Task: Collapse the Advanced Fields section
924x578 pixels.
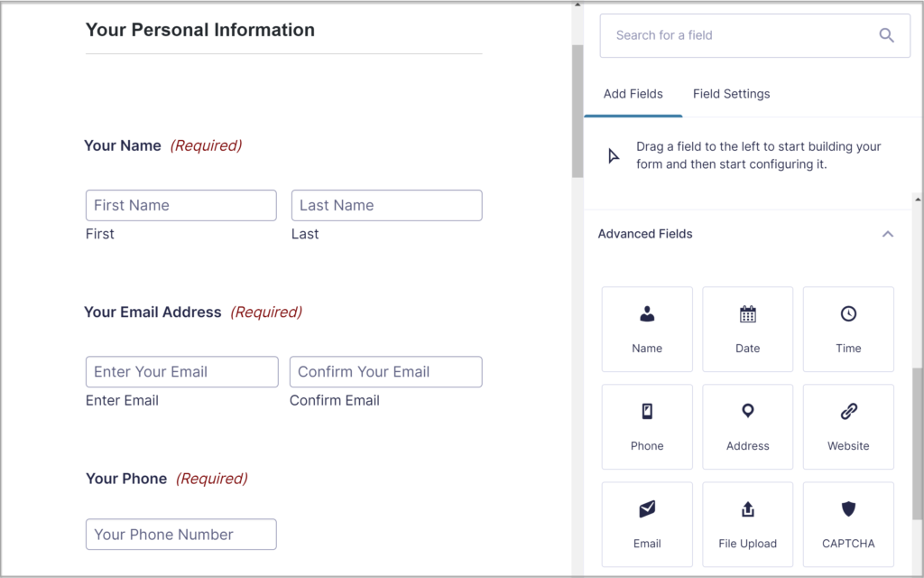Action: [888, 233]
